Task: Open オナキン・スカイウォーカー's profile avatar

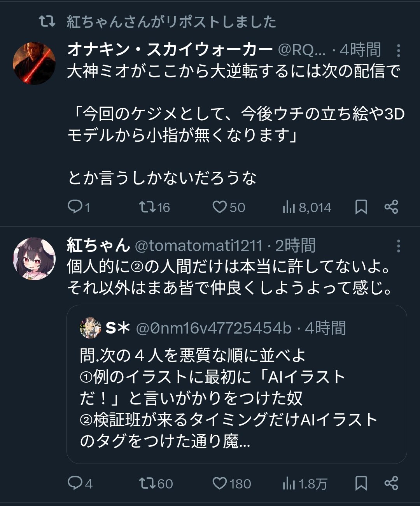Action: pos(34,63)
